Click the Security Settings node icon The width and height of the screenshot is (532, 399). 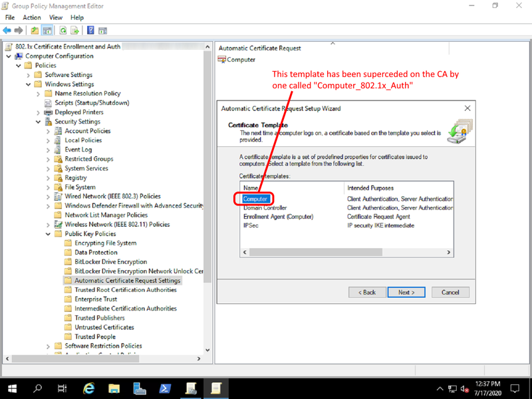(48, 122)
